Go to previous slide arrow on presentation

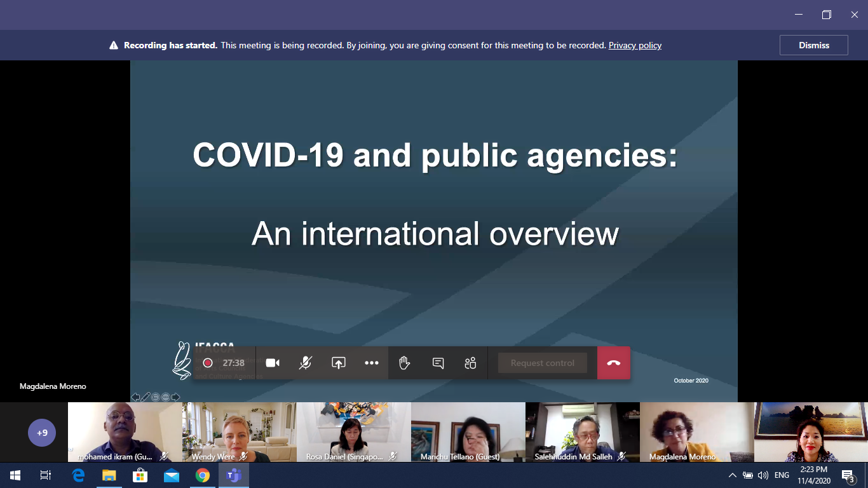(135, 397)
